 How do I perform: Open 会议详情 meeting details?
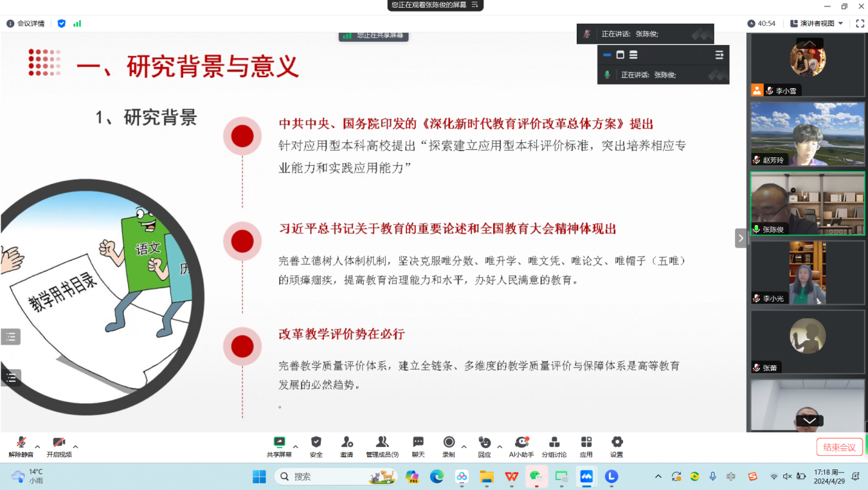point(24,23)
